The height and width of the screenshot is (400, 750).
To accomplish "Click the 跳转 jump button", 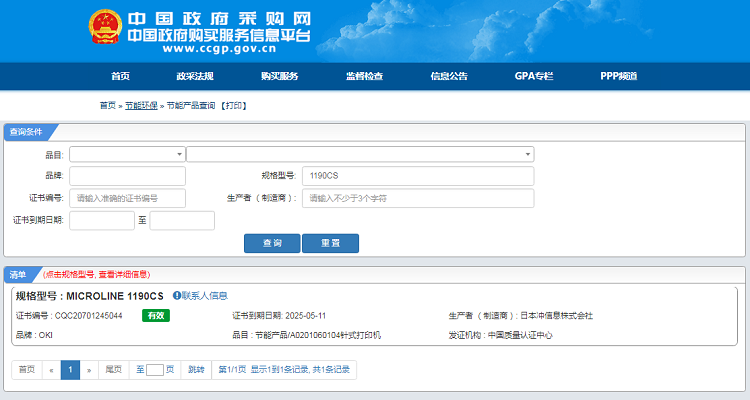I will [196, 369].
